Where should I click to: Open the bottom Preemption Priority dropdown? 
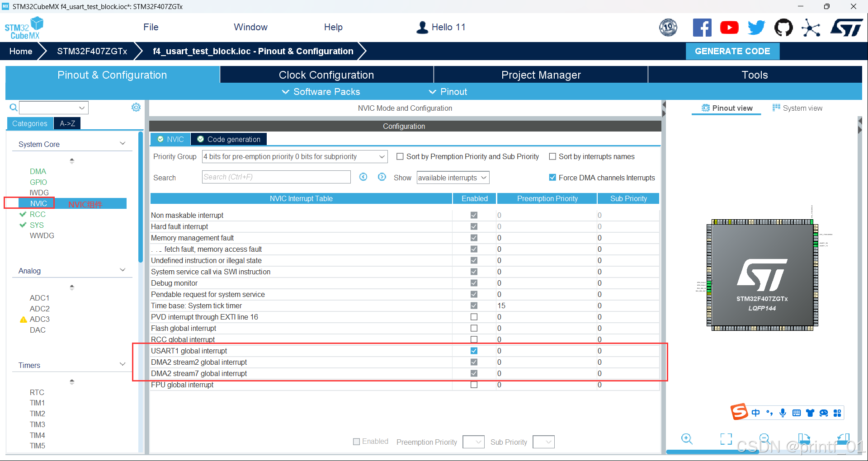pyautogui.click(x=473, y=442)
